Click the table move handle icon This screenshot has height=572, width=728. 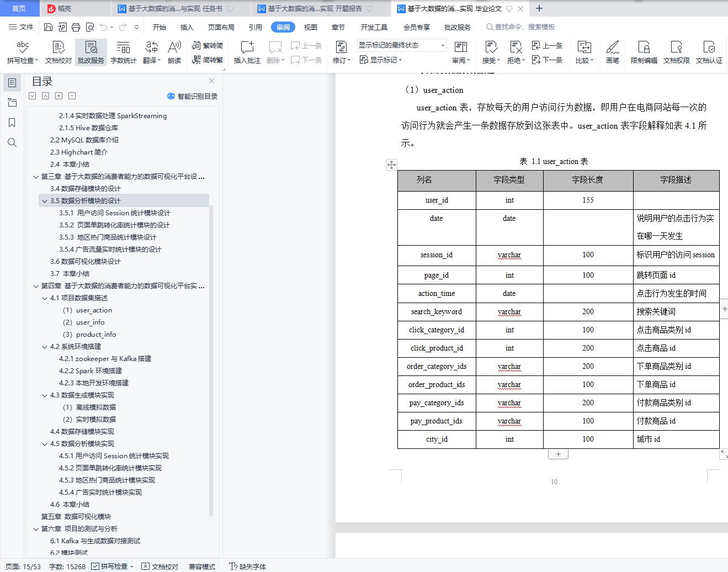391,165
